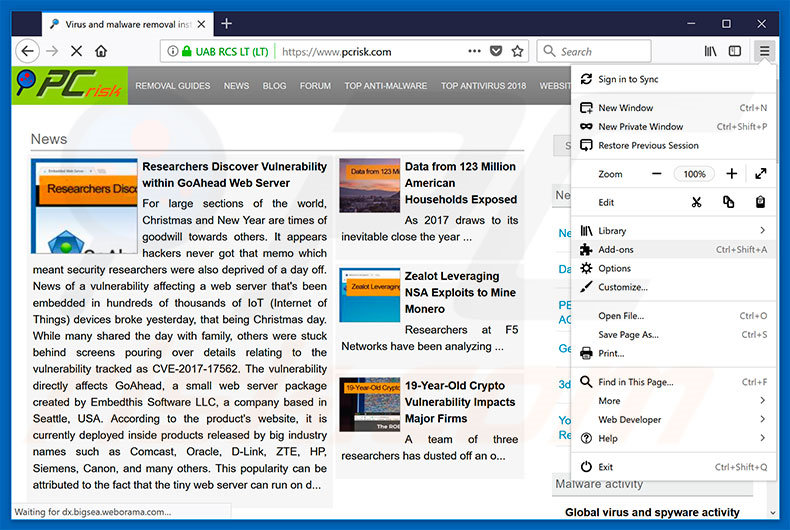Image resolution: width=790 pixels, height=530 pixels.
Task: Open TOP ANTIVIRUS 2018 link
Action: (x=483, y=86)
